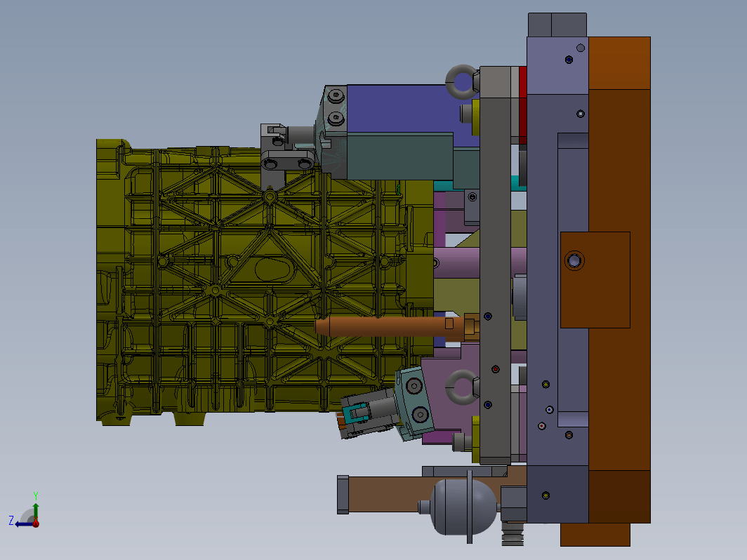Image resolution: width=747 pixels, height=560 pixels.
Task: Select the gray spherical accumulator at bottom
Action: (x=463, y=507)
